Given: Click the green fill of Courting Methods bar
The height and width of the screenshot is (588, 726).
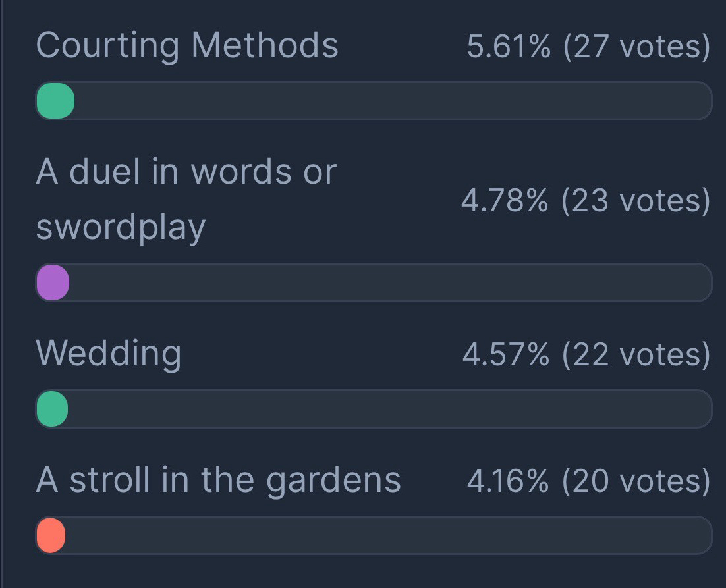Looking at the screenshot, I should click(55, 101).
